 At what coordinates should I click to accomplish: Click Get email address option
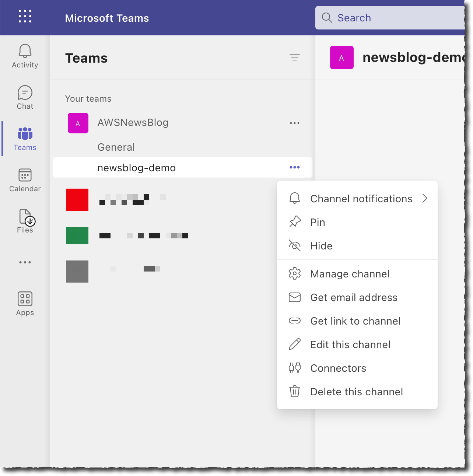click(x=354, y=297)
